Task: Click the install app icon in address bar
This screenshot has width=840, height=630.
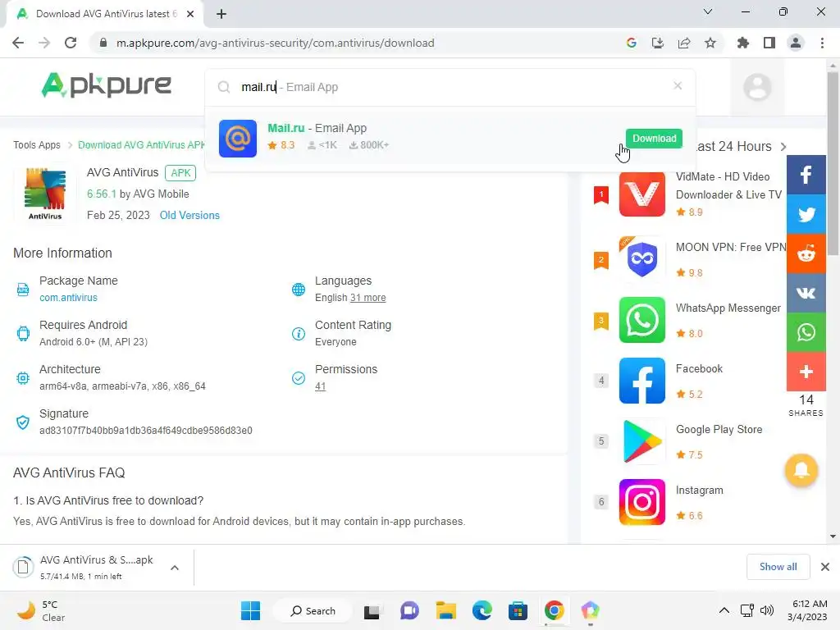Action: 658,43
